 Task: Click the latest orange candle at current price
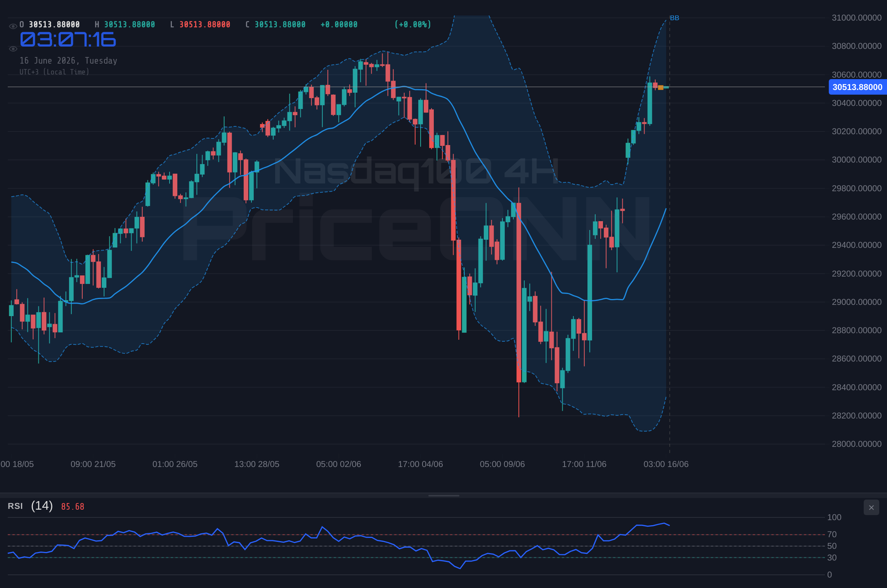[661, 88]
